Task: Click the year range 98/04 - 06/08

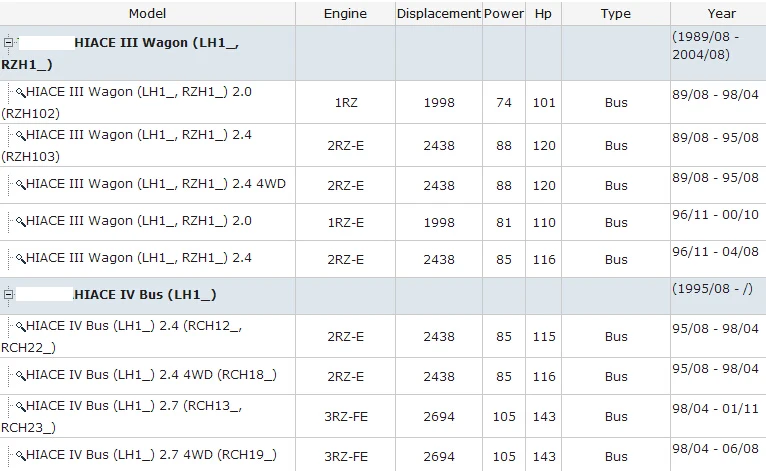Action: [715, 449]
